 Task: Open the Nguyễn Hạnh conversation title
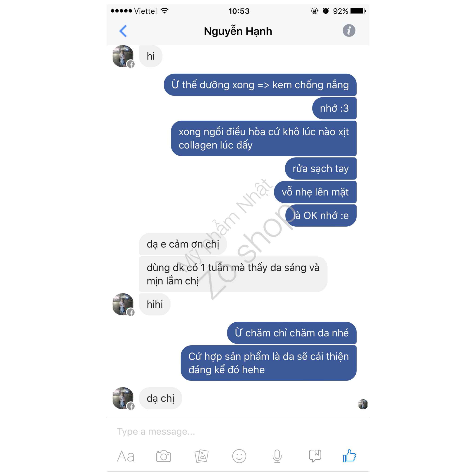[x=238, y=31]
